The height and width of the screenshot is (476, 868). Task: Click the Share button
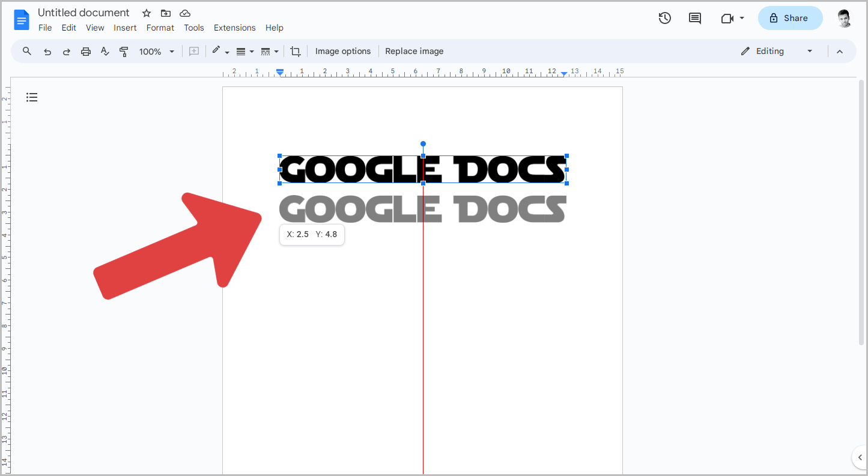790,18
